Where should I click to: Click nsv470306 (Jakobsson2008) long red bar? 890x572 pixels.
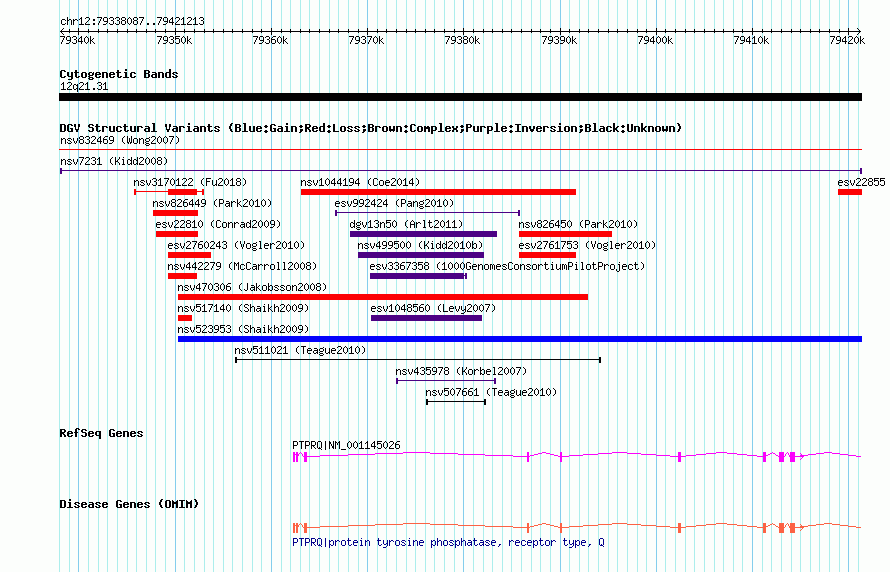pyautogui.click(x=383, y=297)
